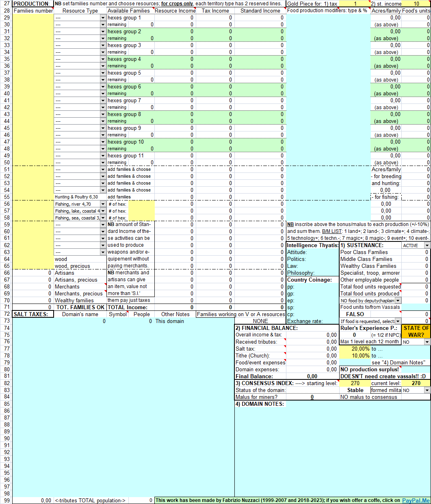The height and width of the screenshot is (504, 431).
Task: Click the 'PRODUCTION:' heading cell
Action: coord(33,4)
